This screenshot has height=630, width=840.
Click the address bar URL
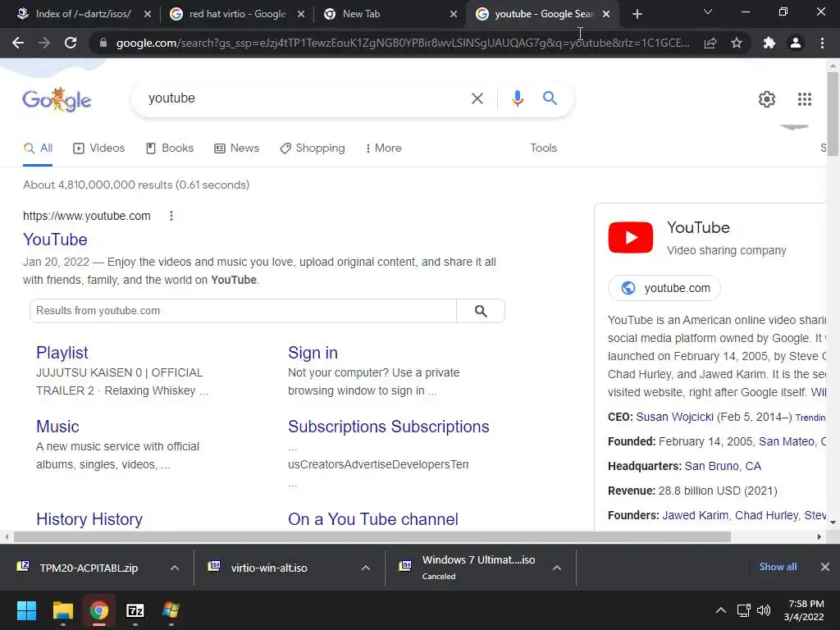click(x=403, y=43)
